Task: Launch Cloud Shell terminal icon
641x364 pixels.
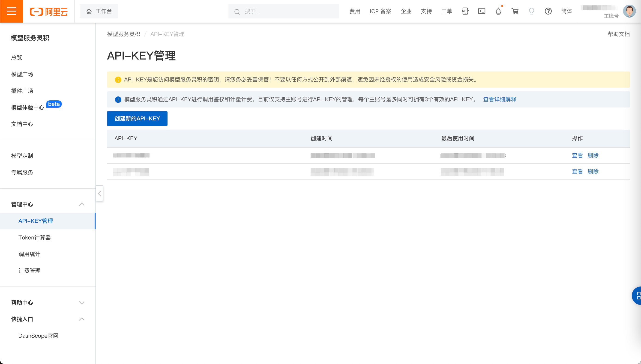Action: pyautogui.click(x=482, y=11)
